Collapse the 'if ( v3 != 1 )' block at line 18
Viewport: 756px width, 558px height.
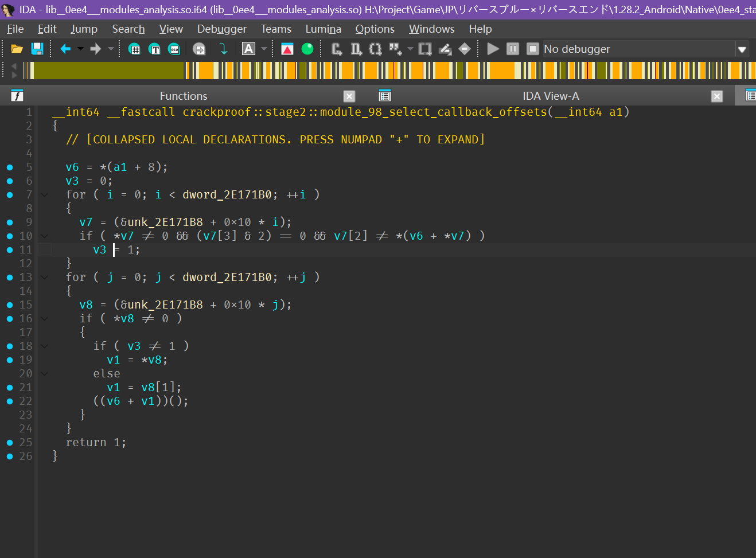(44, 346)
